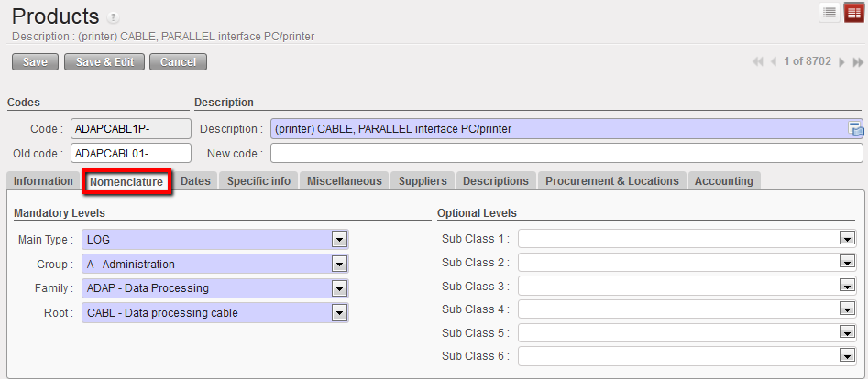Click the help icon beside Products
Viewport: 868px width, 379px height.
click(x=114, y=18)
